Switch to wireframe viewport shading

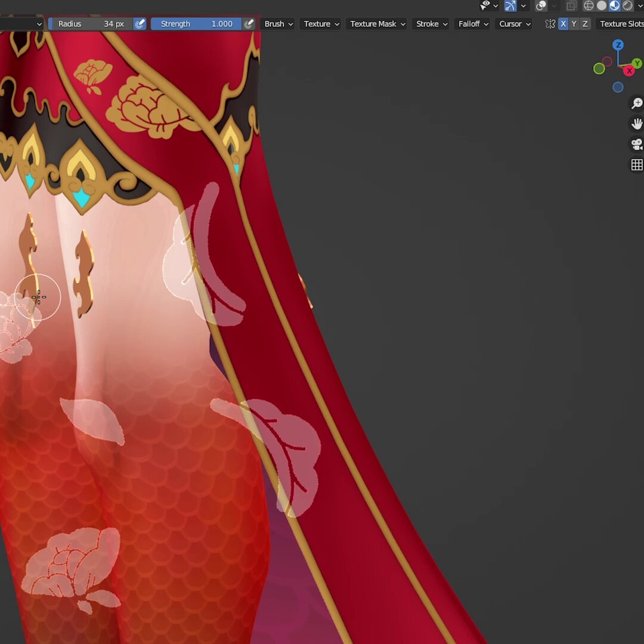tap(589, 6)
